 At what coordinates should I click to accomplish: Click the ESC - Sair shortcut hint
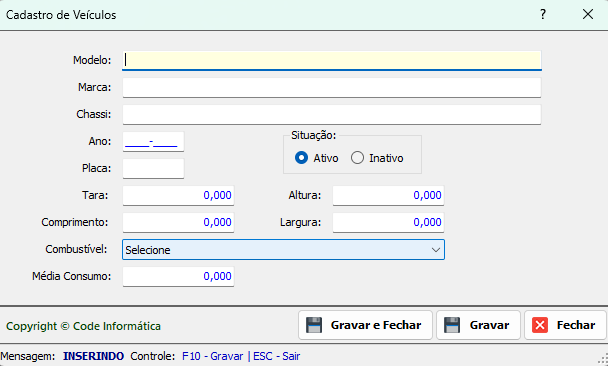(276, 356)
